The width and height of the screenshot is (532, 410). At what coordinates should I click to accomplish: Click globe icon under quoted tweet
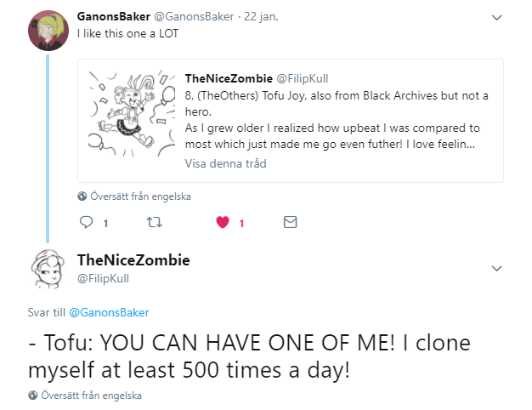point(82,196)
